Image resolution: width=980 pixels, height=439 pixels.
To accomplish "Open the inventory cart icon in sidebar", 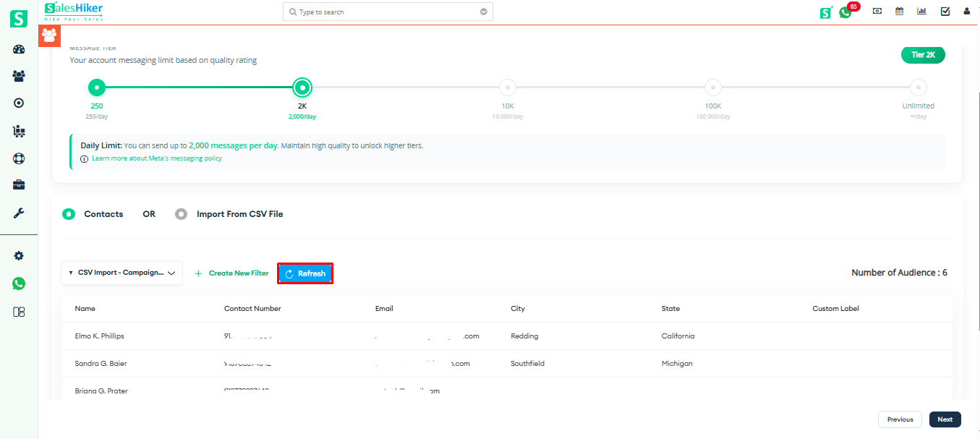I will (19, 131).
